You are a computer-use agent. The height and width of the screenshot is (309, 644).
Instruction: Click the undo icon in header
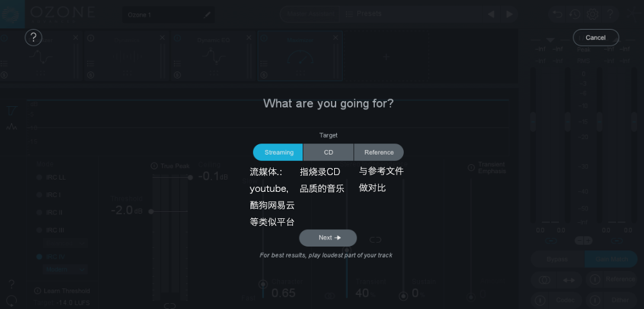tap(557, 14)
